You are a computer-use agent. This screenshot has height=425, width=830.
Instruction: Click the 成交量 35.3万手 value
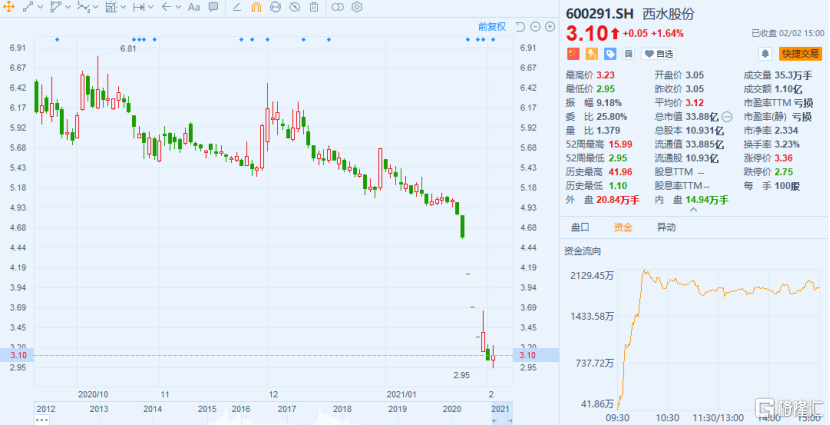[x=793, y=75]
